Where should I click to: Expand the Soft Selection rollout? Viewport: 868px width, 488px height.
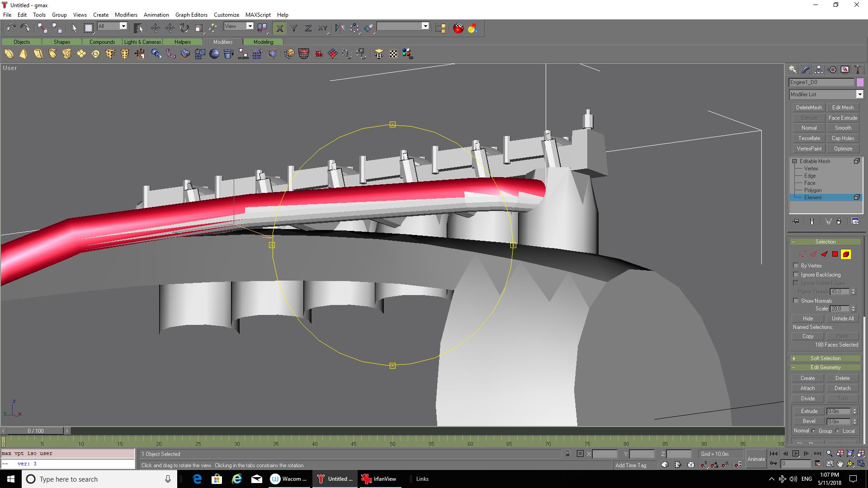tap(825, 358)
